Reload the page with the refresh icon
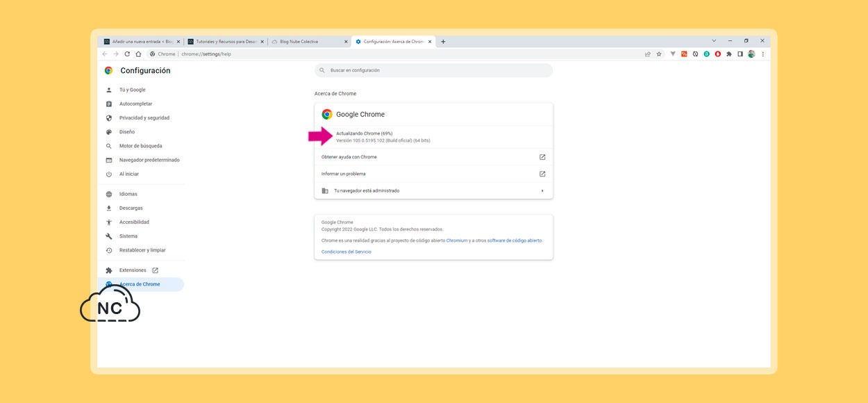Viewport: 868px width, 403px height. 127,54
